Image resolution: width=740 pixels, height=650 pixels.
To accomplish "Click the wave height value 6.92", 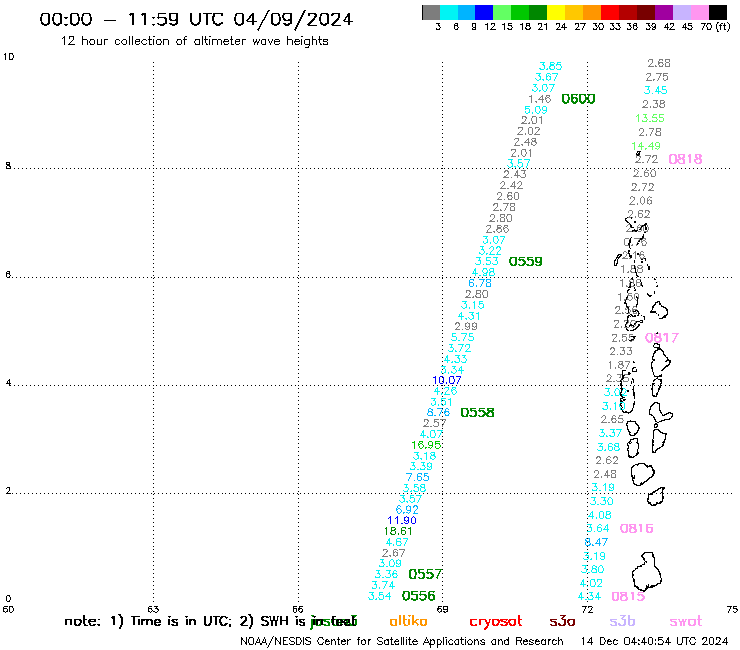I will pos(407,509).
